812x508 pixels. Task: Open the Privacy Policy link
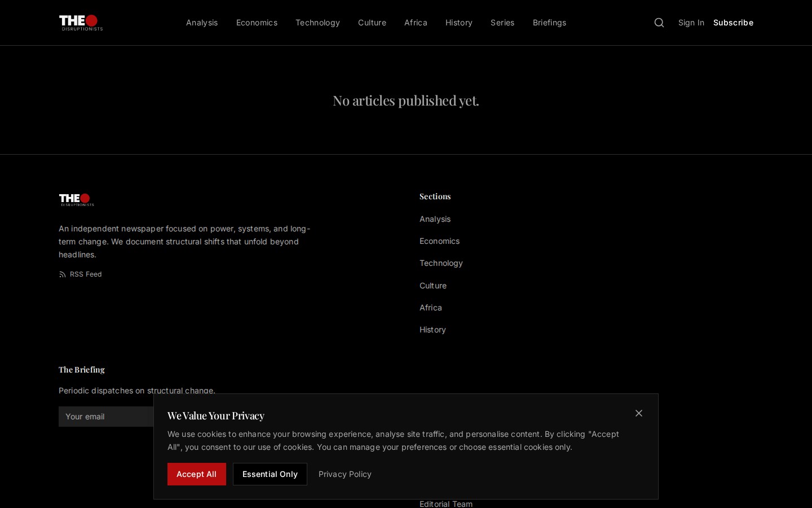click(345, 474)
